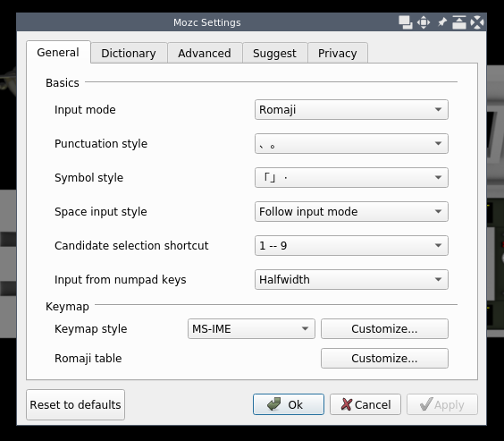The image size is (504, 441).
Task: Expand the Punctuation style combo box
Action: (351, 143)
